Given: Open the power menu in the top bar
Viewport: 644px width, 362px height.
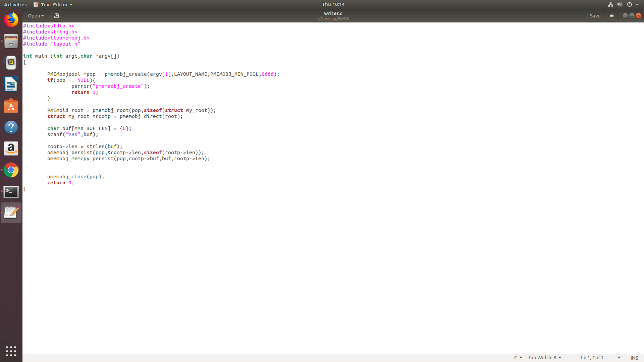Looking at the screenshot, I should (x=630, y=4).
